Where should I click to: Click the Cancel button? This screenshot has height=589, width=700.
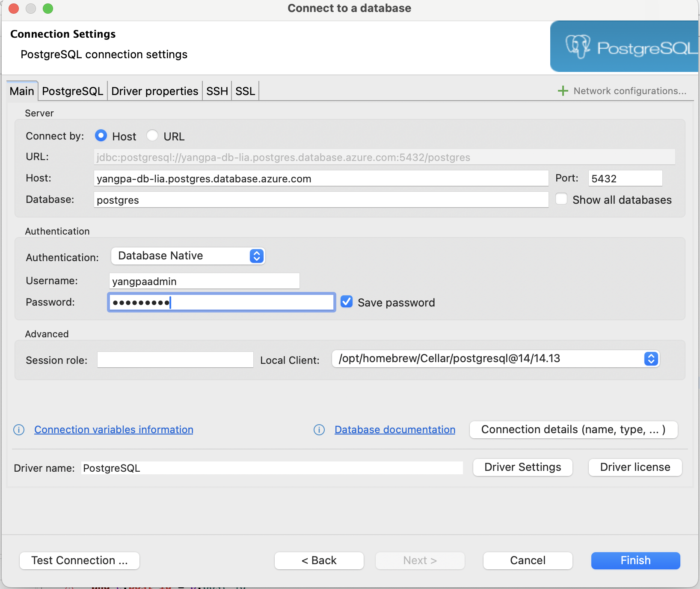(528, 561)
